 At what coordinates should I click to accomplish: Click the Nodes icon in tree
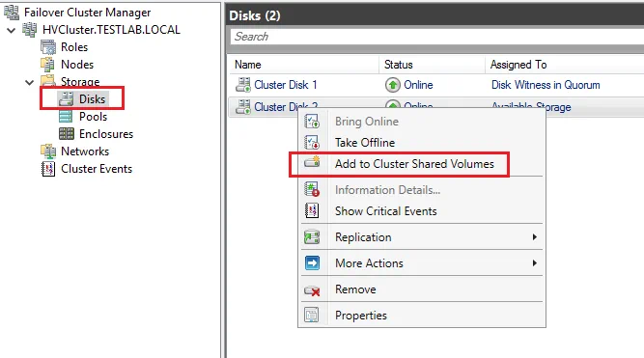tap(47, 65)
